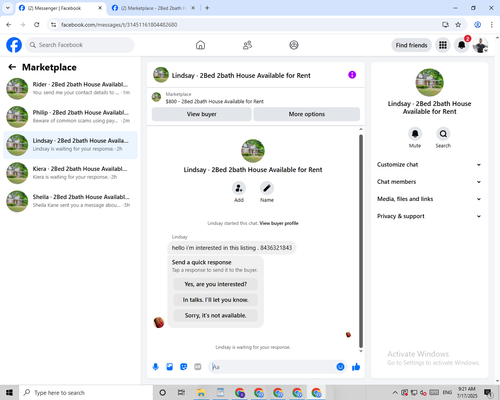The image size is (500, 400).
Task: Switch to the Marketplace browser tab
Action: pyautogui.click(x=153, y=8)
